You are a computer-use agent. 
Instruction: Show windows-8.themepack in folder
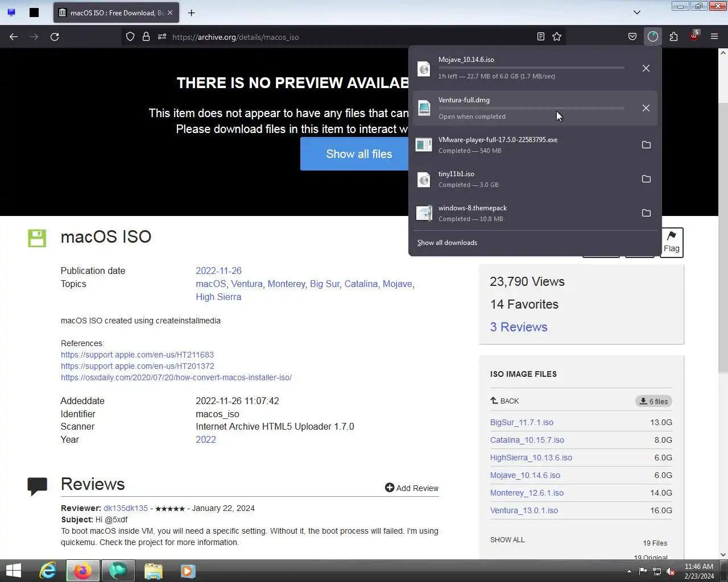tap(646, 213)
